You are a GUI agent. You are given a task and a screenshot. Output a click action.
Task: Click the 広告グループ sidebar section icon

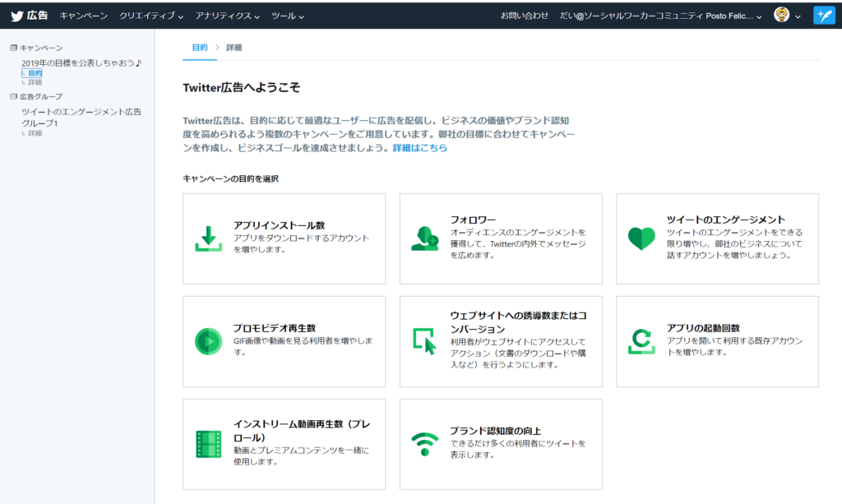click(x=13, y=97)
